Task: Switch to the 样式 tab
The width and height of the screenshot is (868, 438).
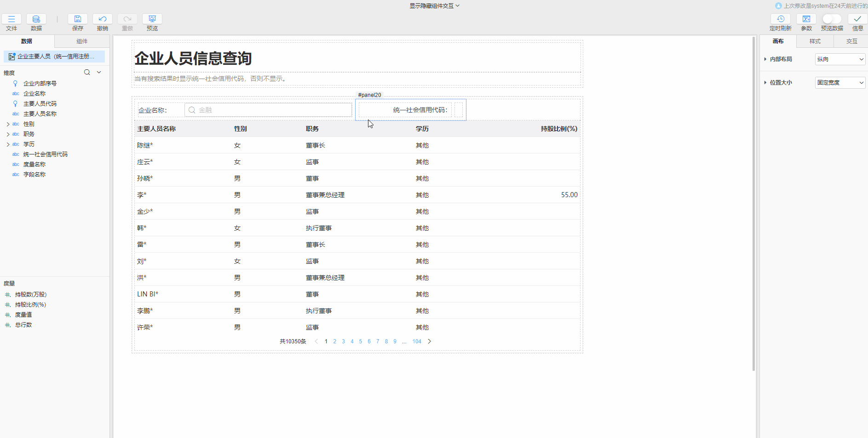Action: [815, 41]
